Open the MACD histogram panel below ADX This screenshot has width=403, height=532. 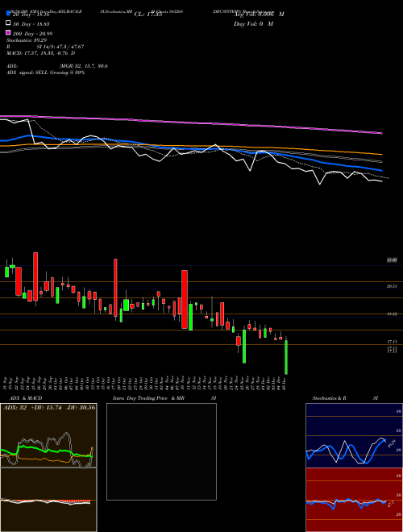pyautogui.click(x=48, y=500)
